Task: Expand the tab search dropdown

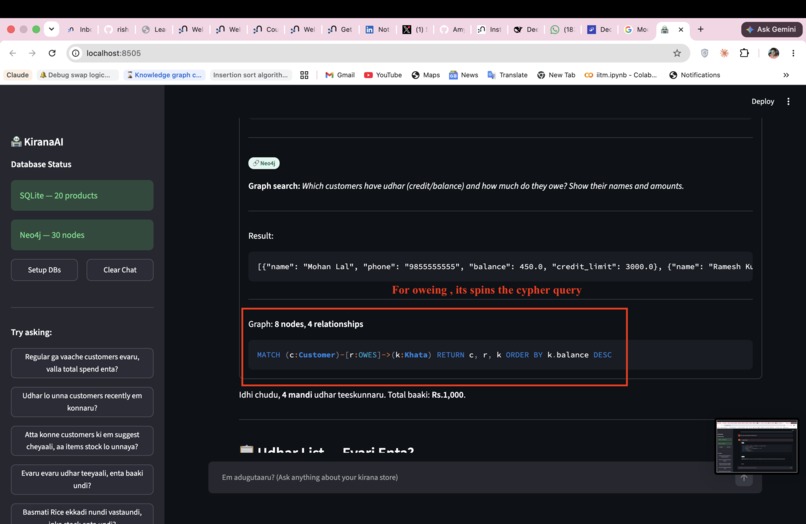Action: point(51,29)
